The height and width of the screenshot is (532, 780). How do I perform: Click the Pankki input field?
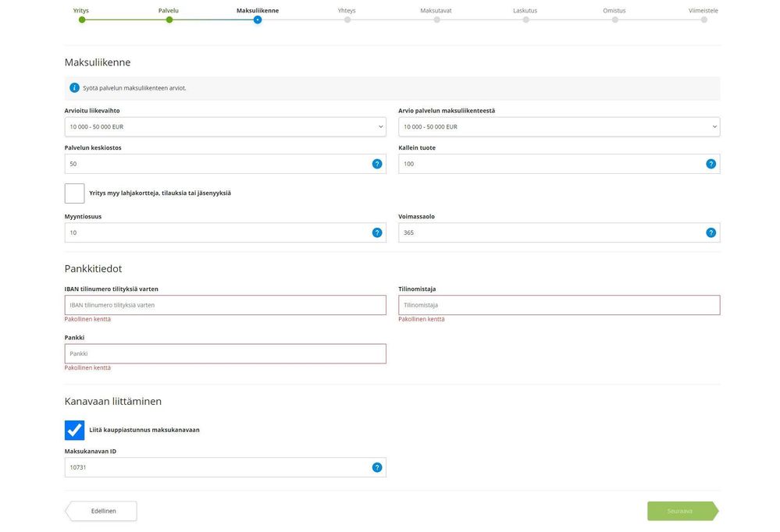click(226, 354)
